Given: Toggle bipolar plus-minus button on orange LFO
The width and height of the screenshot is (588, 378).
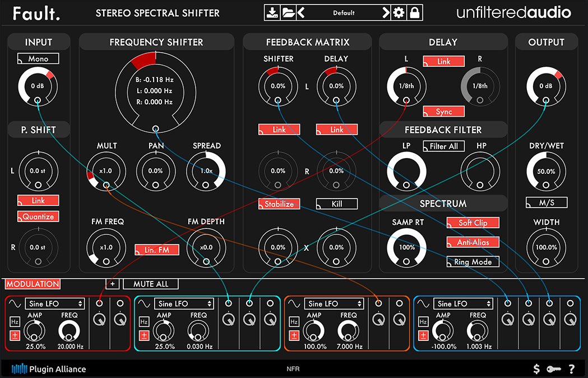Looking at the screenshot, I should 294,335.
